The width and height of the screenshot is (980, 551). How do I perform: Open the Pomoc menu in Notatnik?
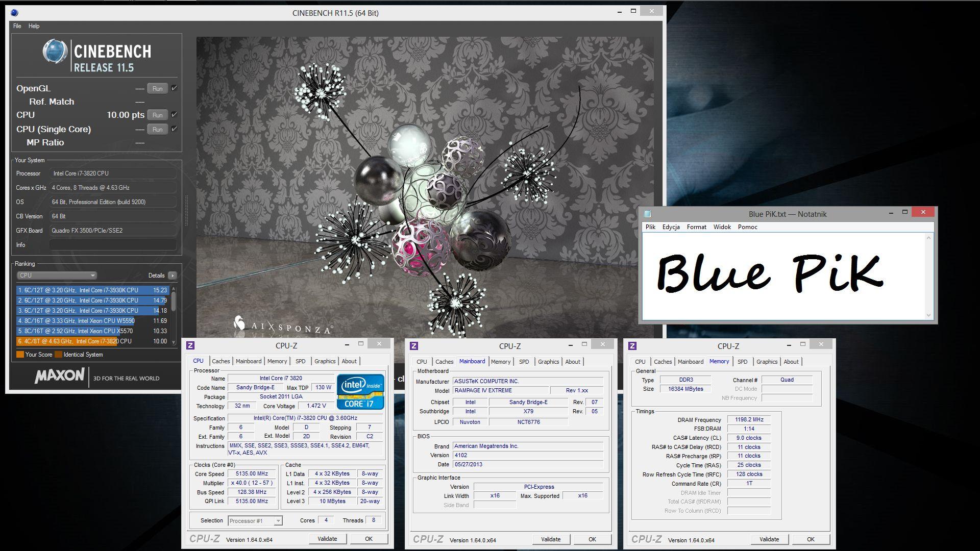click(747, 227)
